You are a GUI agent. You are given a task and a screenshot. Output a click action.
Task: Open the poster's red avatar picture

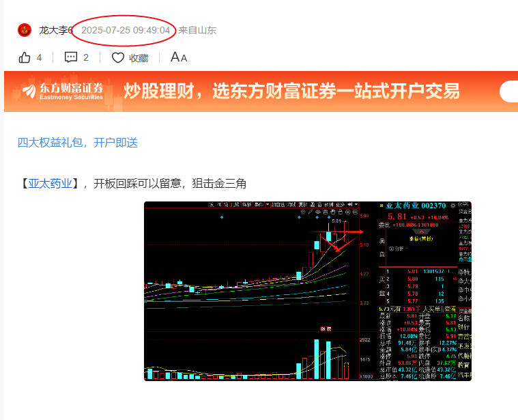point(25,30)
